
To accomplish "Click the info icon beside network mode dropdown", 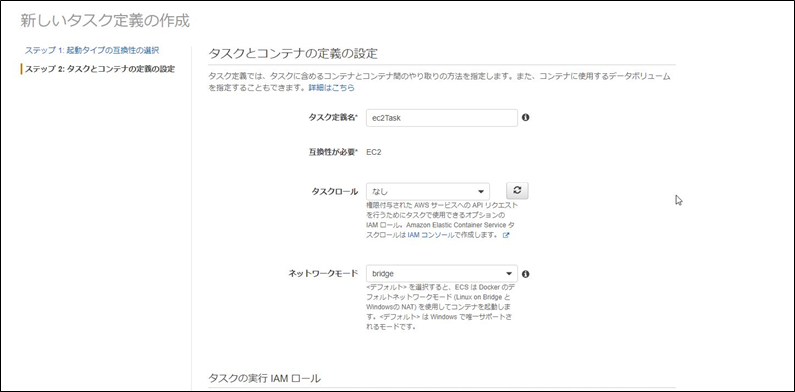I will pyautogui.click(x=525, y=274).
